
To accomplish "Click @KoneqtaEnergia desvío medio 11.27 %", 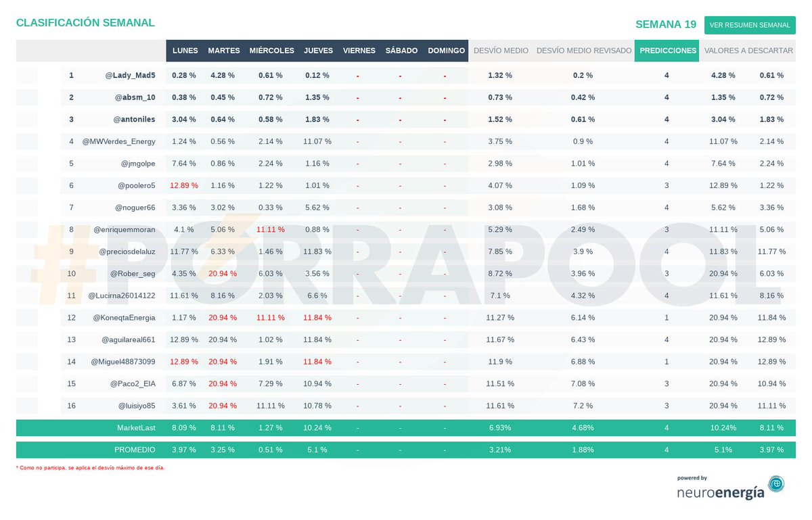I will (500, 318).
